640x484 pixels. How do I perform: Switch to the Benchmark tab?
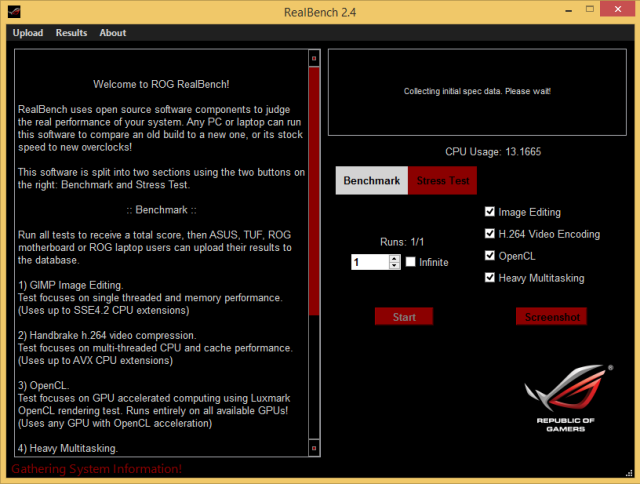tap(371, 180)
